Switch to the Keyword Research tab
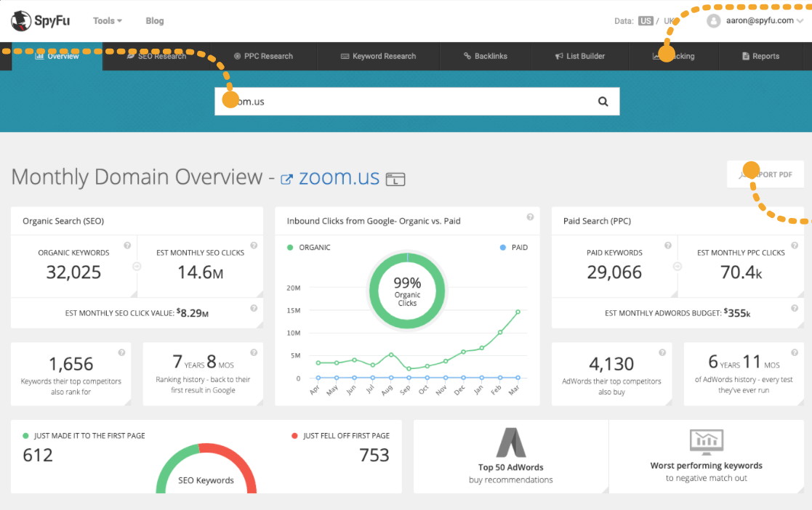Screen dimensions: 812x510 point(378,56)
